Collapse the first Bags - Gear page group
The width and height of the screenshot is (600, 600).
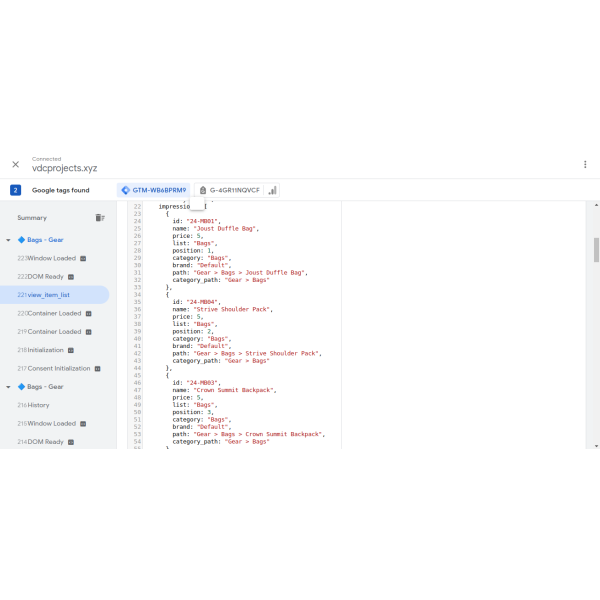9,240
